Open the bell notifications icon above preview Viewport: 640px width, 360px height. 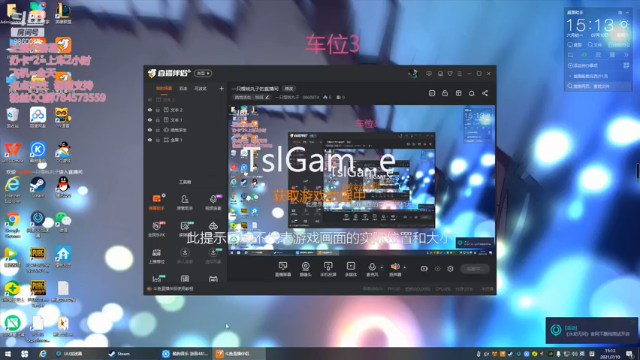(471, 93)
